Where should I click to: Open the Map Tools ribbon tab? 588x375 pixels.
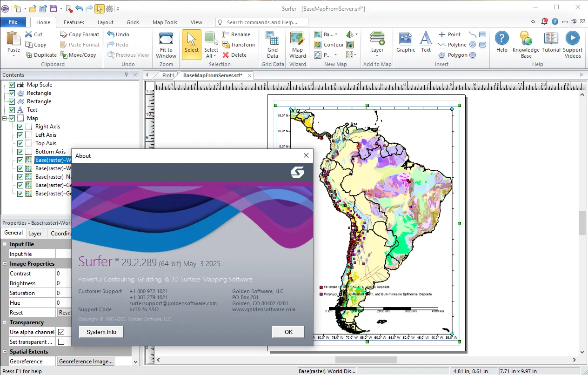pos(165,22)
